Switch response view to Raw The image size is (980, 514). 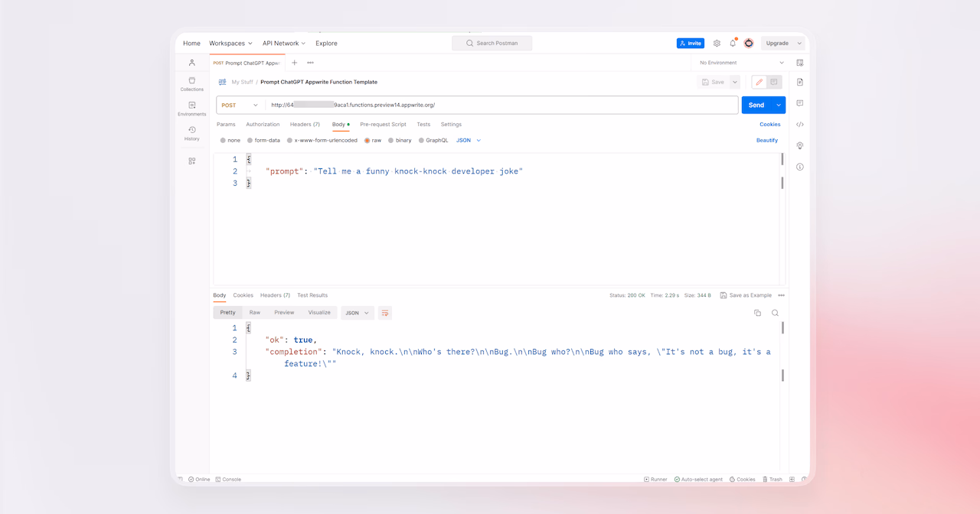[255, 313]
